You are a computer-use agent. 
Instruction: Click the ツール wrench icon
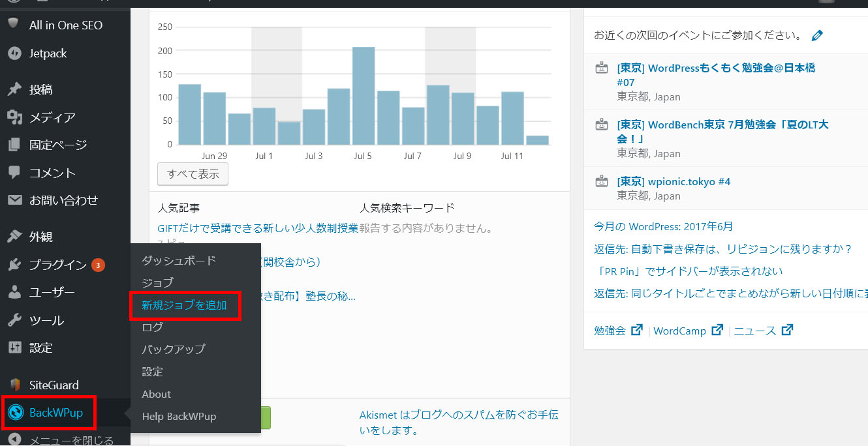(x=14, y=320)
